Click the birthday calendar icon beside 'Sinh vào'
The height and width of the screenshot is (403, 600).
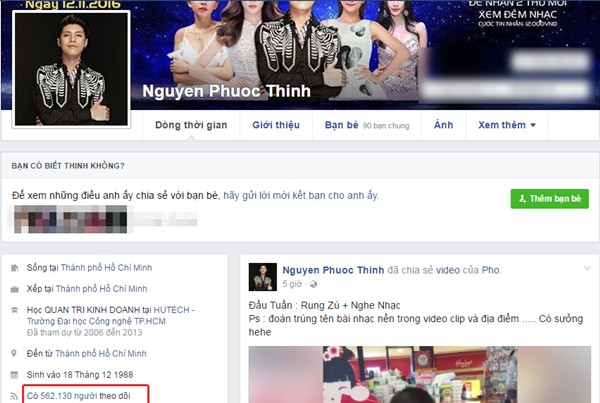click(14, 374)
